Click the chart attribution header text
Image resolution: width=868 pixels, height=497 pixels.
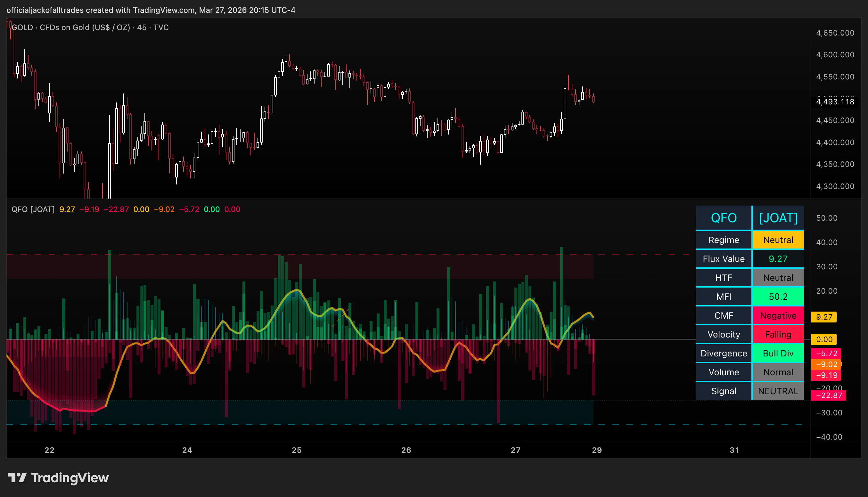151,10
